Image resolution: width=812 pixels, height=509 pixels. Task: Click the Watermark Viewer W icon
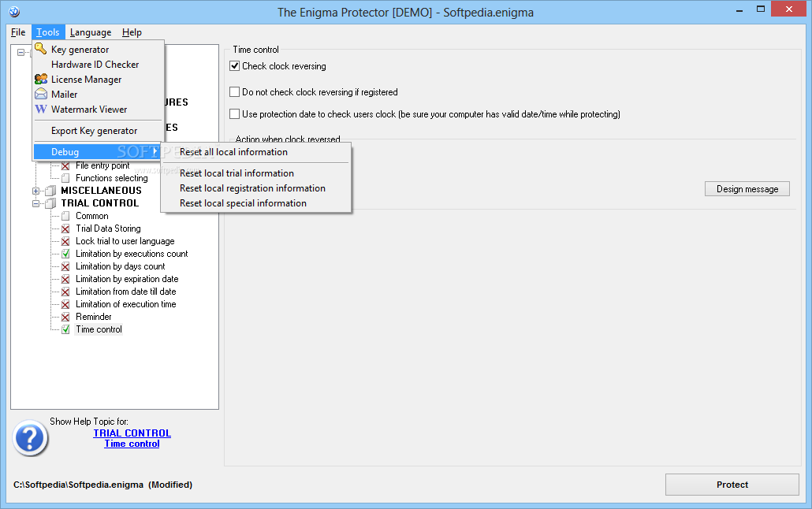pyautogui.click(x=41, y=110)
